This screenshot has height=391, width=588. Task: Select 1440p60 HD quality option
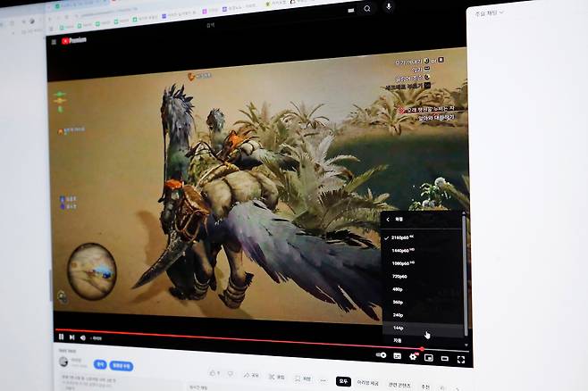[423, 250]
